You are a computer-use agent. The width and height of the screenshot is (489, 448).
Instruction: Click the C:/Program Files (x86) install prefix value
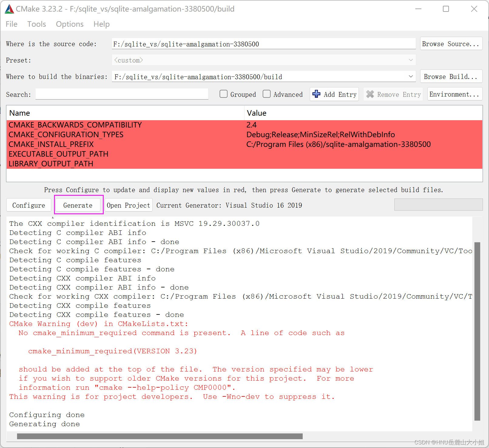coord(339,144)
